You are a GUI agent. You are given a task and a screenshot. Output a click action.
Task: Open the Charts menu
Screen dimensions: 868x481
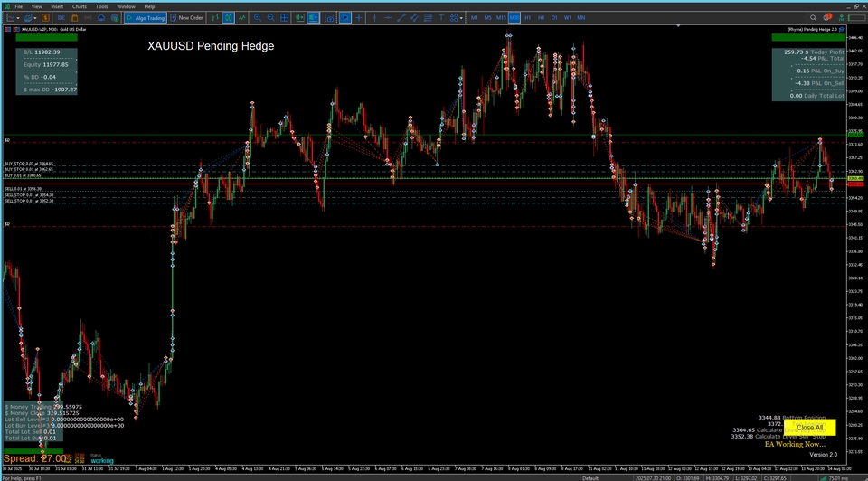click(x=80, y=6)
